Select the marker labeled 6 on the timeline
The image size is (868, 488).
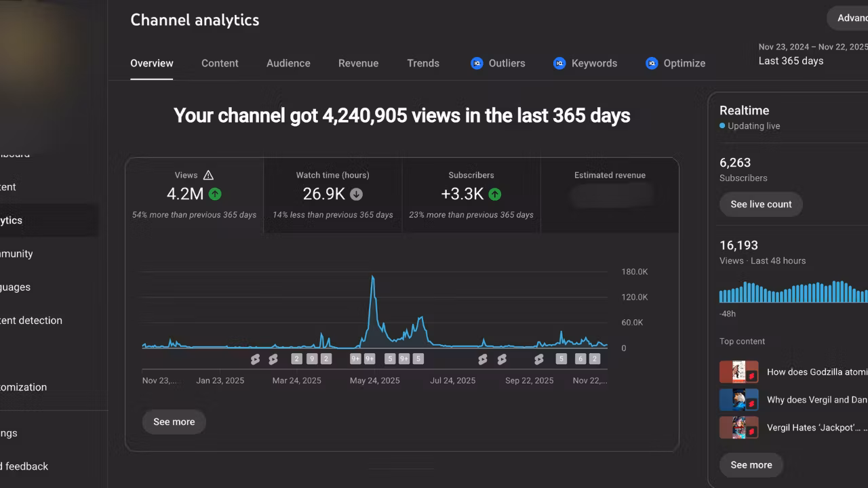(x=580, y=359)
